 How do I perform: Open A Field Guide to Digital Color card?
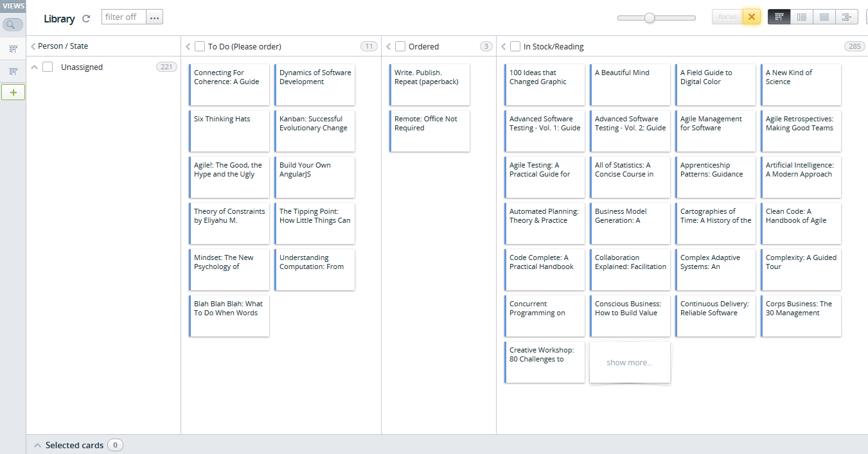coord(716,85)
